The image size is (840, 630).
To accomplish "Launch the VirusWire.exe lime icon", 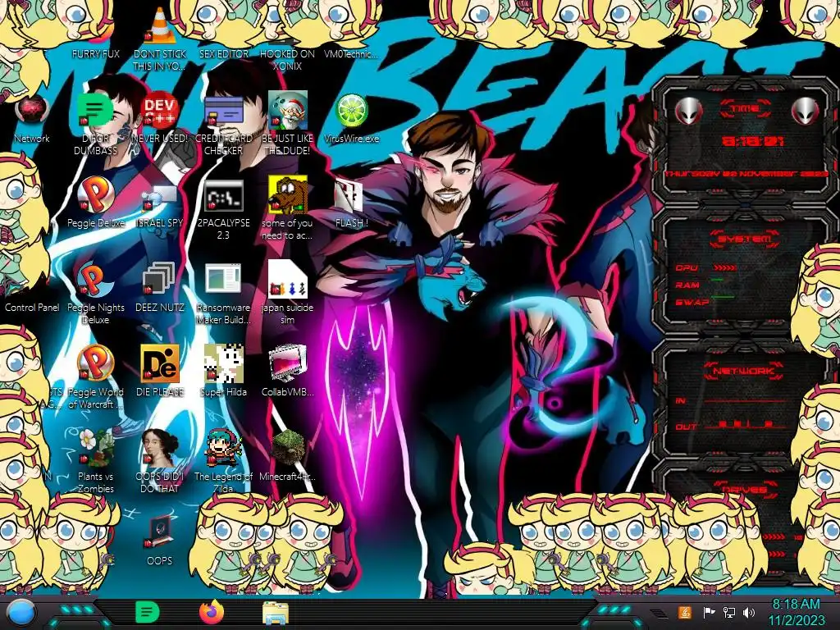I will (351, 111).
